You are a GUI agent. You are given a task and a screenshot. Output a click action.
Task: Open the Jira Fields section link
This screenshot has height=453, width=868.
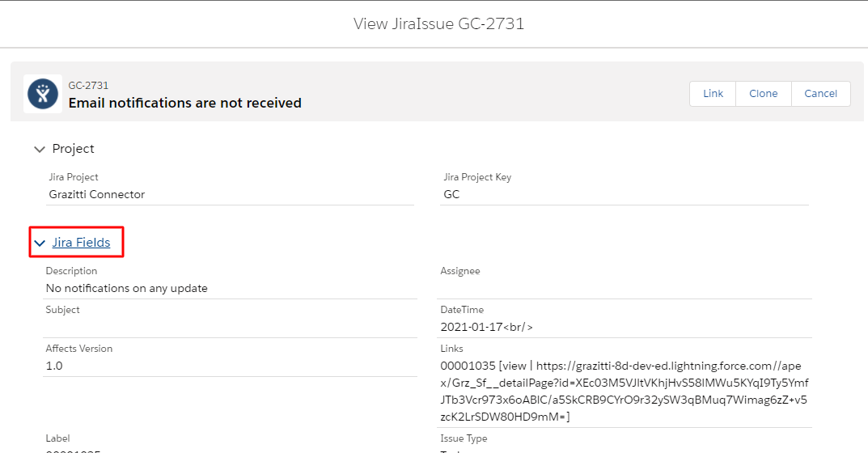point(82,243)
